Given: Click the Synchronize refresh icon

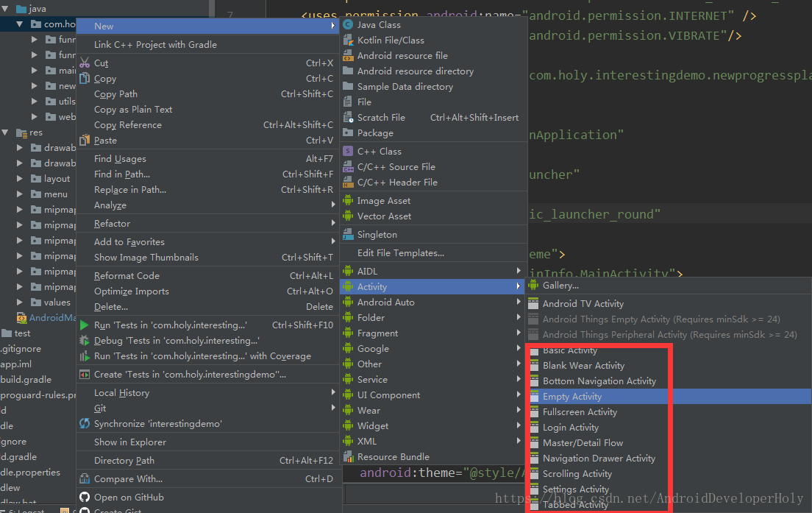Looking at the screenshot, I should pyautogui.click(x=85, y=423).
